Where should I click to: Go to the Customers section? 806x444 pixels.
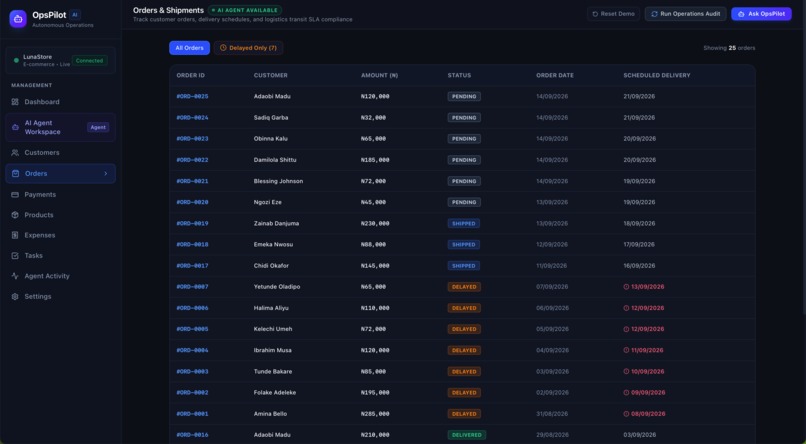(x=60, y=153)
